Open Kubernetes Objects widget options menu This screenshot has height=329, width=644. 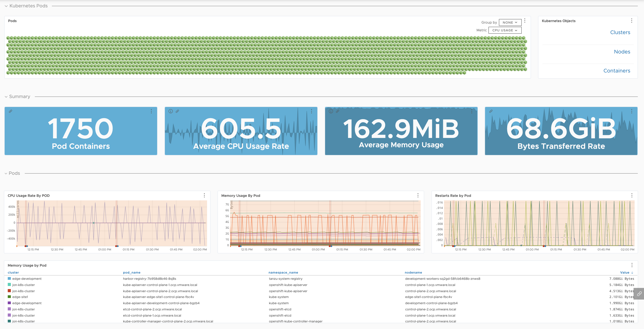[x=631, y=21]
